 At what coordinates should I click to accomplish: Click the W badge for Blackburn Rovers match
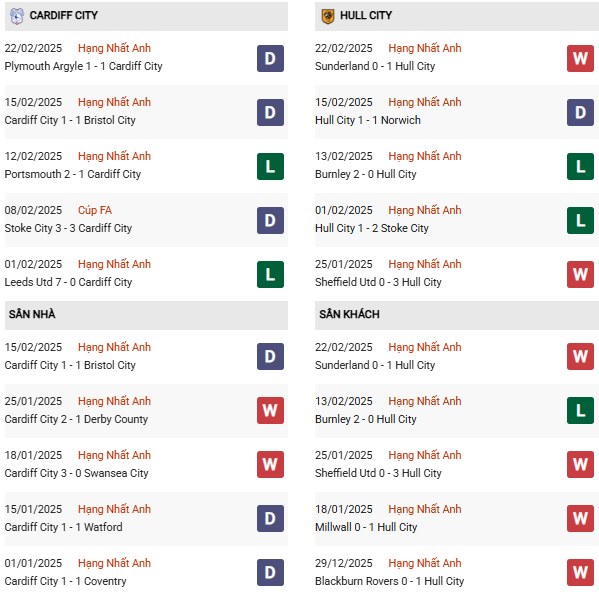pos(580,572)
